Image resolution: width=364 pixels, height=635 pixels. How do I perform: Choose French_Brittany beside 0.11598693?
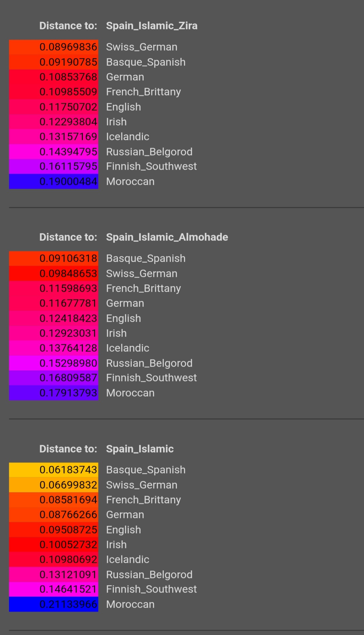[144, 288]
